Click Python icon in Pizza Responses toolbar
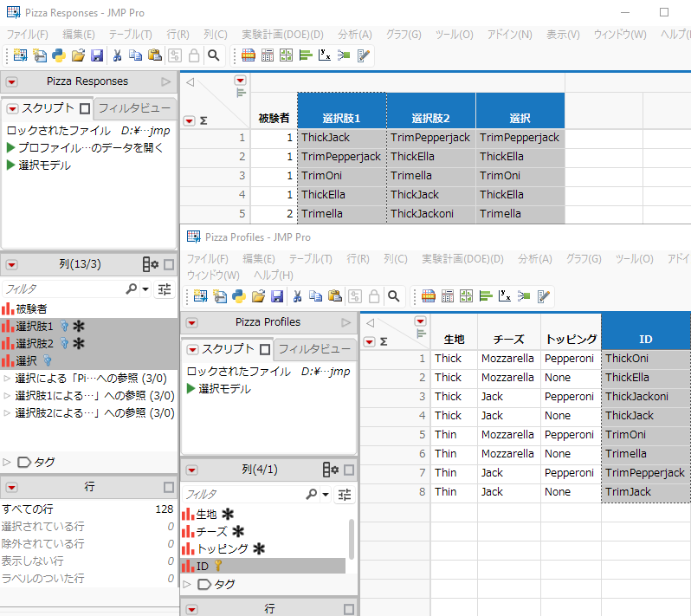Screen dimensions: 691x616 tap(59, 55)
